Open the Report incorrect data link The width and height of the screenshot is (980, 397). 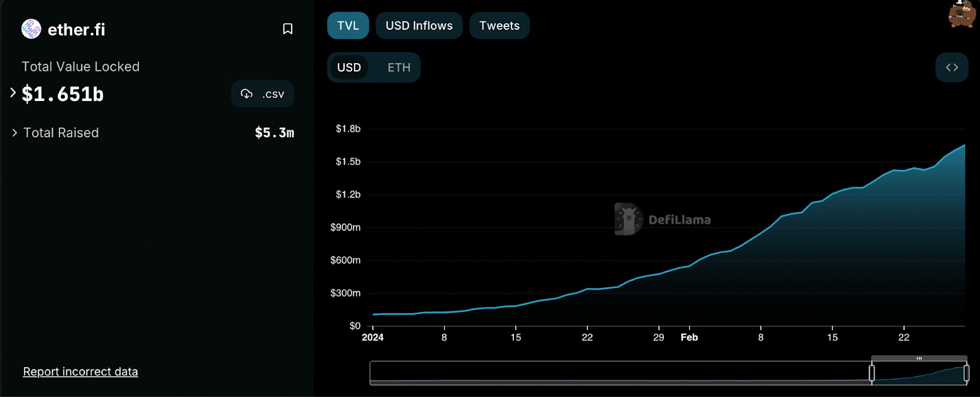coord(80,372)
